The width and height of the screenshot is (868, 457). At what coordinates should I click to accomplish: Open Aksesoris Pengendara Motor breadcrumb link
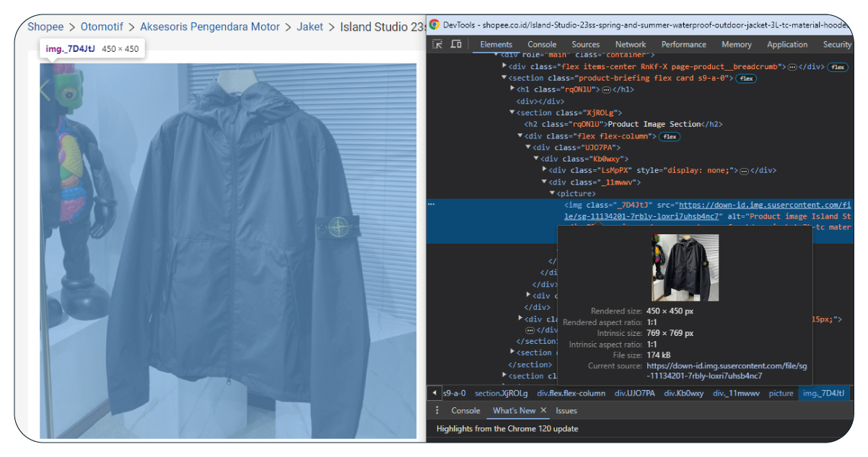pyautogui.click(x=210, y=27)
